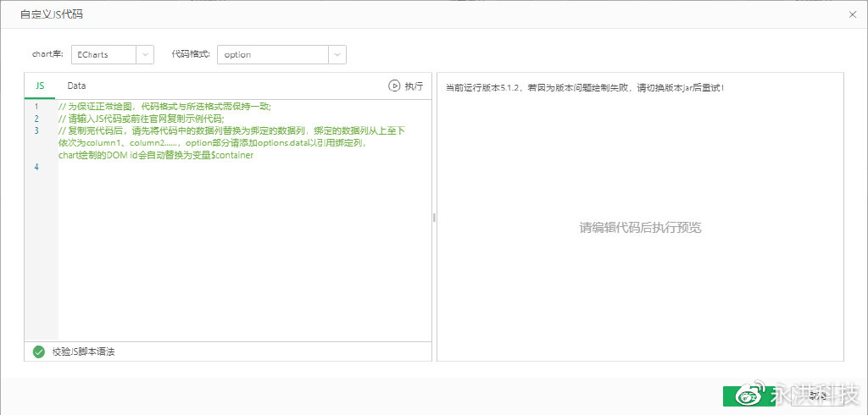Click the 请编辑代码后执行预览 placeholder

(641, 228)
